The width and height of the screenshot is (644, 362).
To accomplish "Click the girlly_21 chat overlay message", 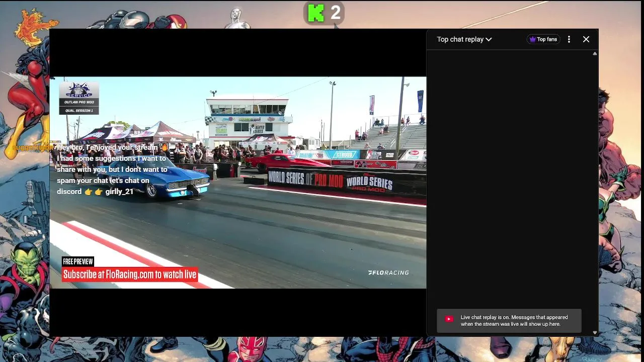I will pyautogui.click(x=112, y=169).
